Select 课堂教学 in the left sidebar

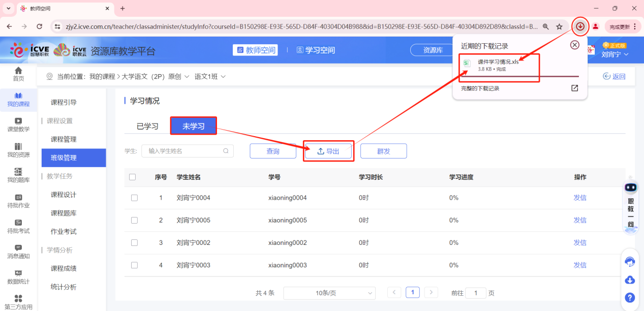pos(18,125)
